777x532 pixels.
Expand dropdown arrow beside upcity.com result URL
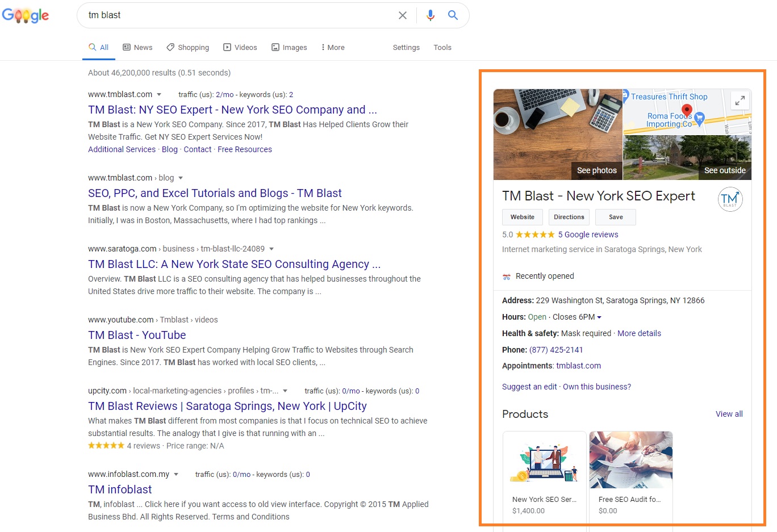(x=285, y=391)
